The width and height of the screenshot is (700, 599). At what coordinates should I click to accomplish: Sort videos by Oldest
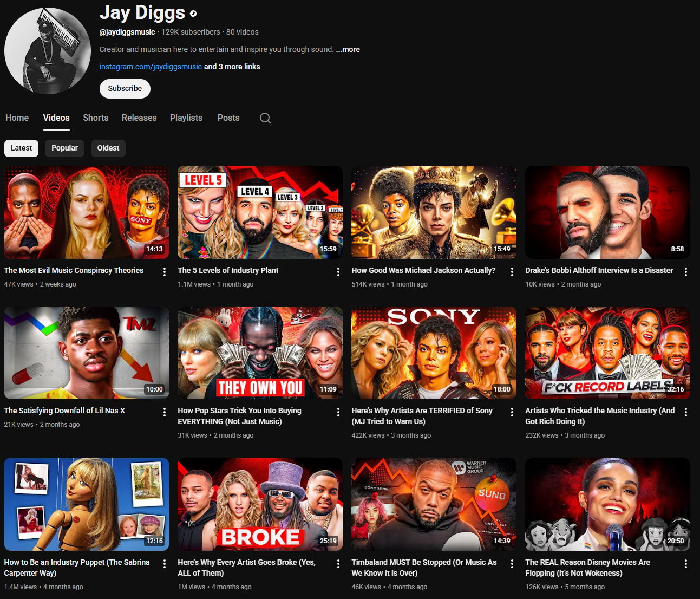click(108, 148)
